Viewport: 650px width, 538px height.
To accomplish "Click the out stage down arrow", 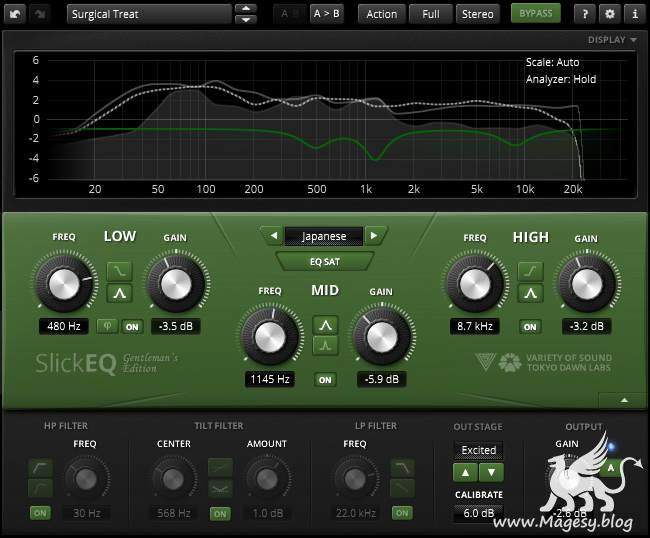I will point(491,472).
